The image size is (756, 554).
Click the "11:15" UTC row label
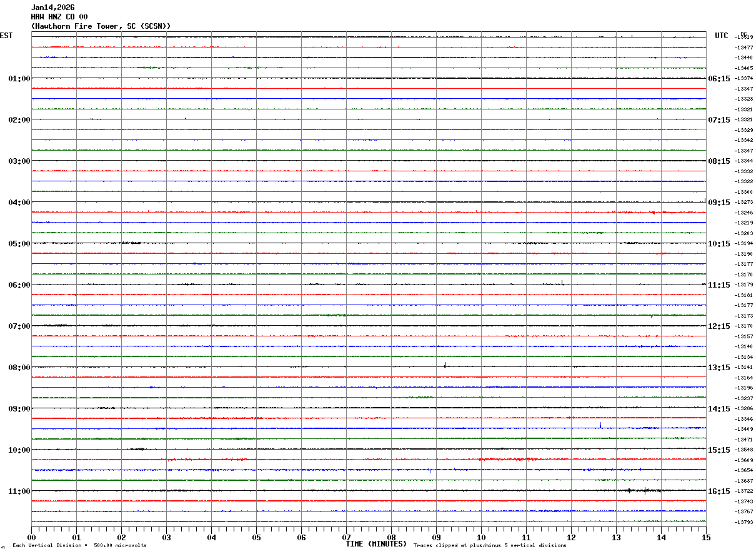(x=719, y=285)
